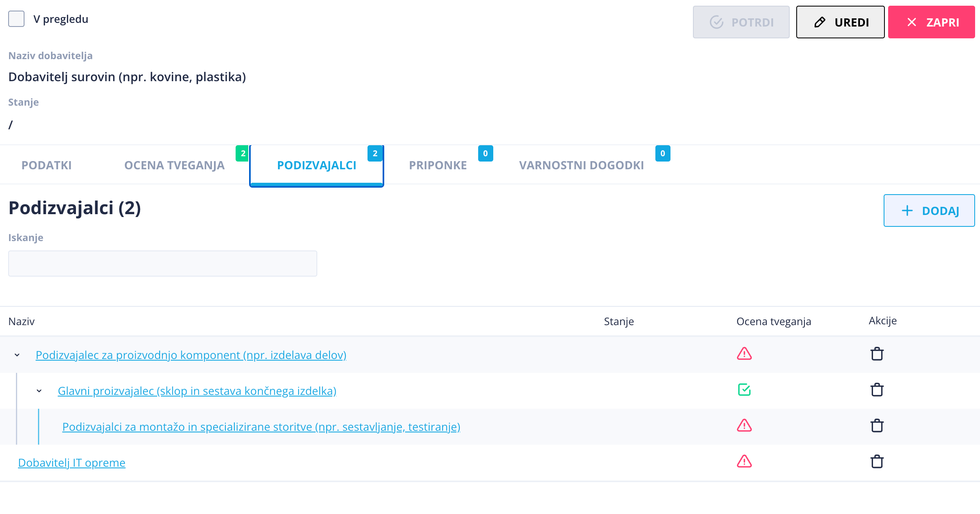Image resolution: width=980 pixels, height=514 pixels.
Task: Open Podizvajalci za montažo in specializirane storitve link
Action: (x=261, y=427)
